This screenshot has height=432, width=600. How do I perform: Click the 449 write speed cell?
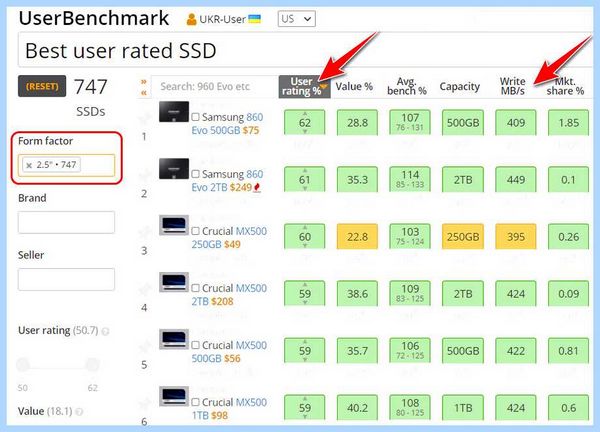(516, 179)
